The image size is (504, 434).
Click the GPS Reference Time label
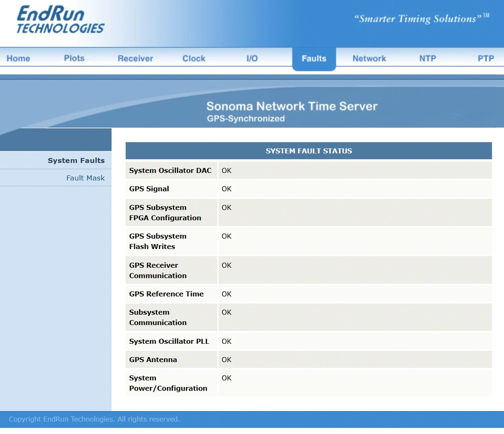166,294
